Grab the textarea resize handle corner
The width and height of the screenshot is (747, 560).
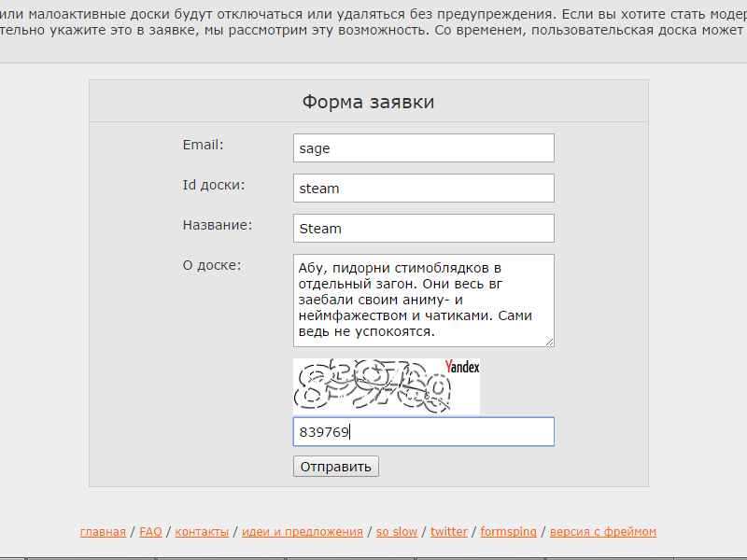[x=549, y=342]
